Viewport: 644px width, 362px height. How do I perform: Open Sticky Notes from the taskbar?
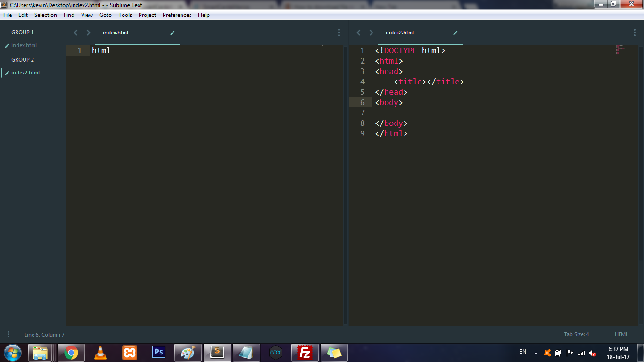click(334, 353)
